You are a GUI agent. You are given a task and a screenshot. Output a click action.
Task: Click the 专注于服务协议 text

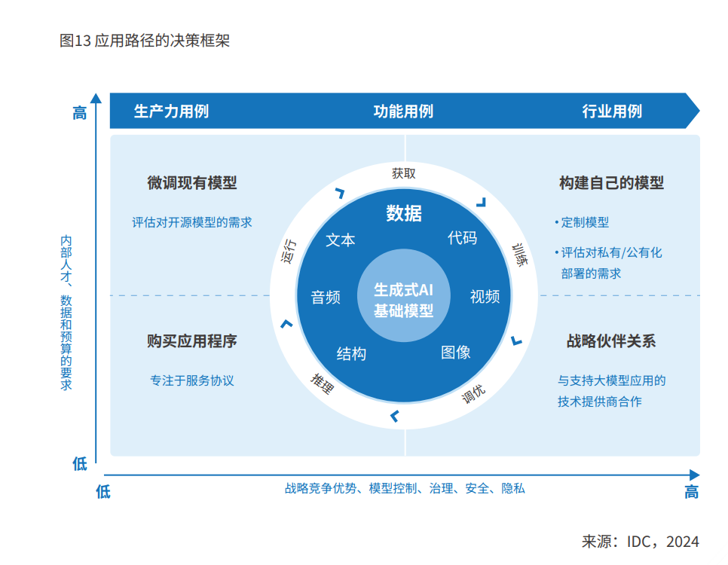(x=192, y=380)
